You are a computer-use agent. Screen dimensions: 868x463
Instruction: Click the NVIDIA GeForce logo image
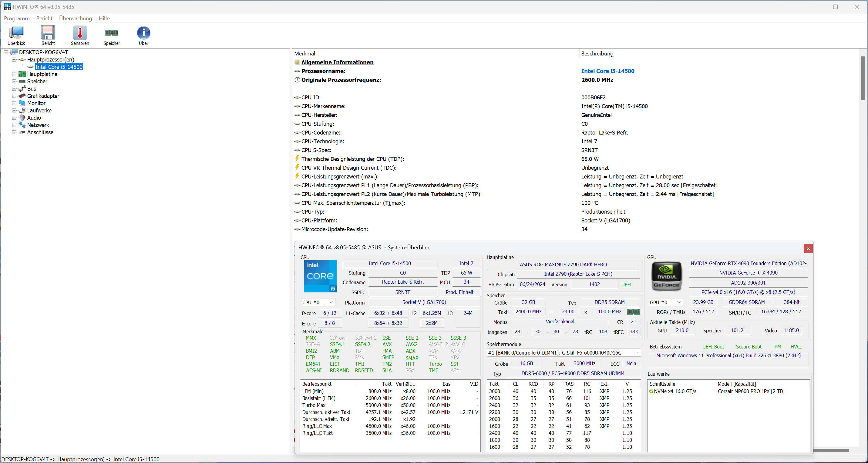[x=666, y=276]
